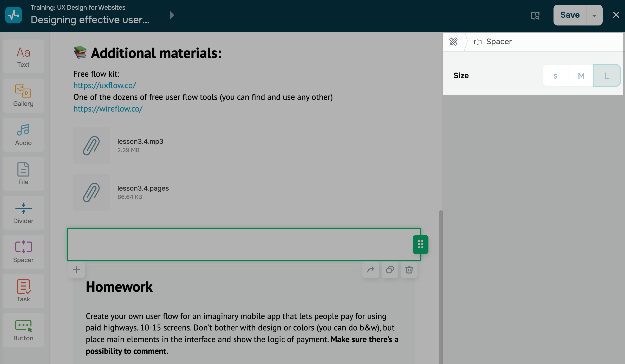Screen dimensions: 625x364
Task: Add a Divider block
Action: (23, 213)
